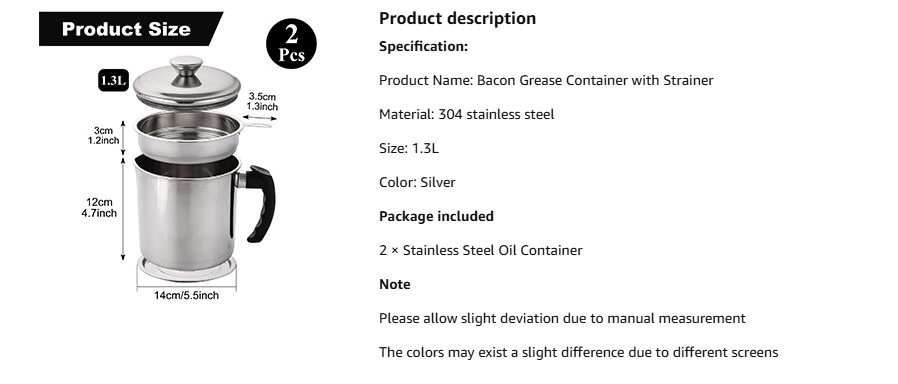Click the 1.3L capacity badge

[x=113, y=81]
